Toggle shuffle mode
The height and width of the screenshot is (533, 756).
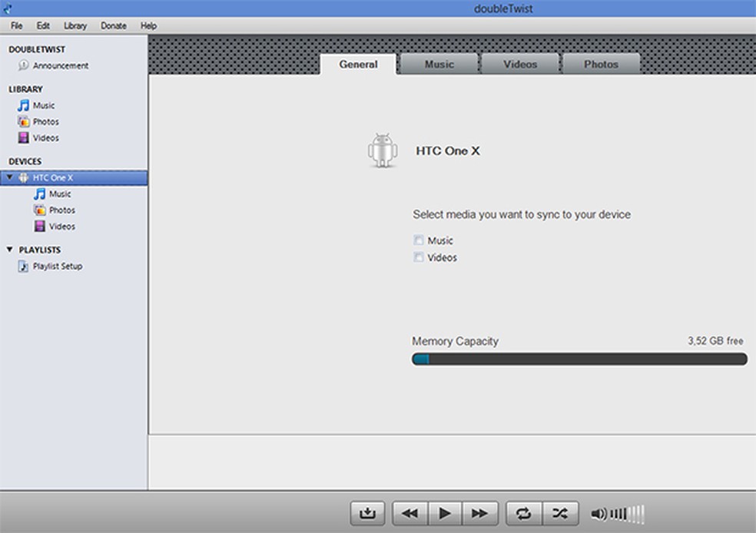tap(560, 513)
